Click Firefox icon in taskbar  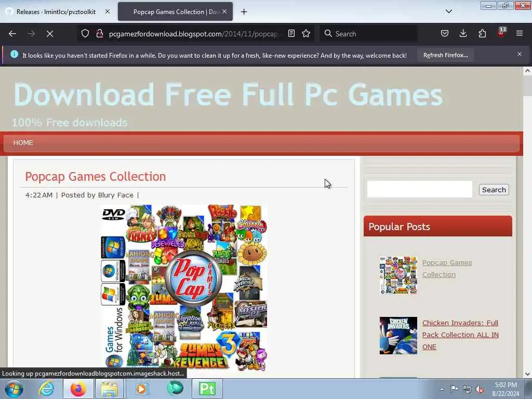[78, 389]
